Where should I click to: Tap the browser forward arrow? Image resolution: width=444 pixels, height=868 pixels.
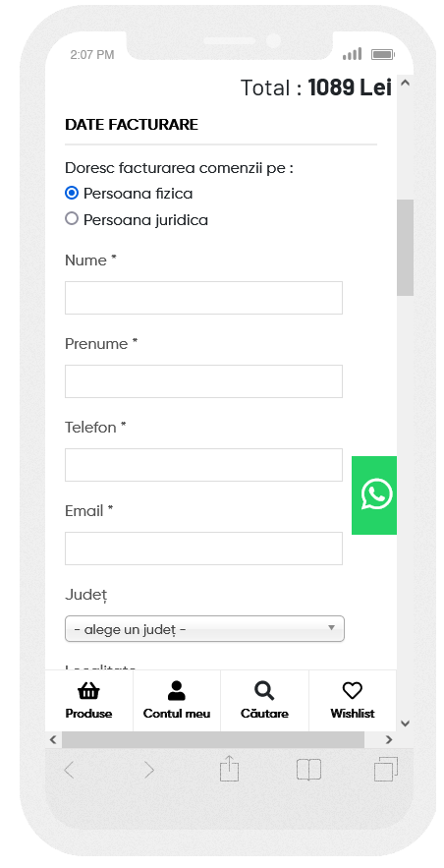pyautogui.click(x=149, y=770)
